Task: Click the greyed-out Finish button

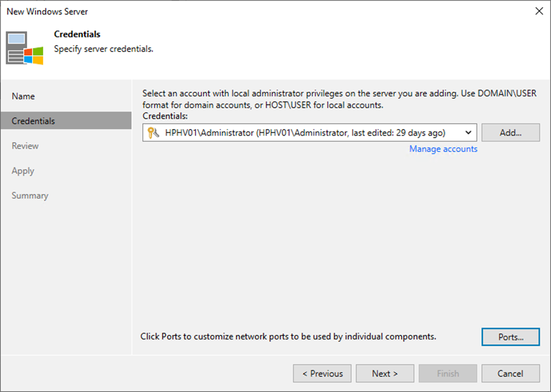Action: [x=448, y=374]
